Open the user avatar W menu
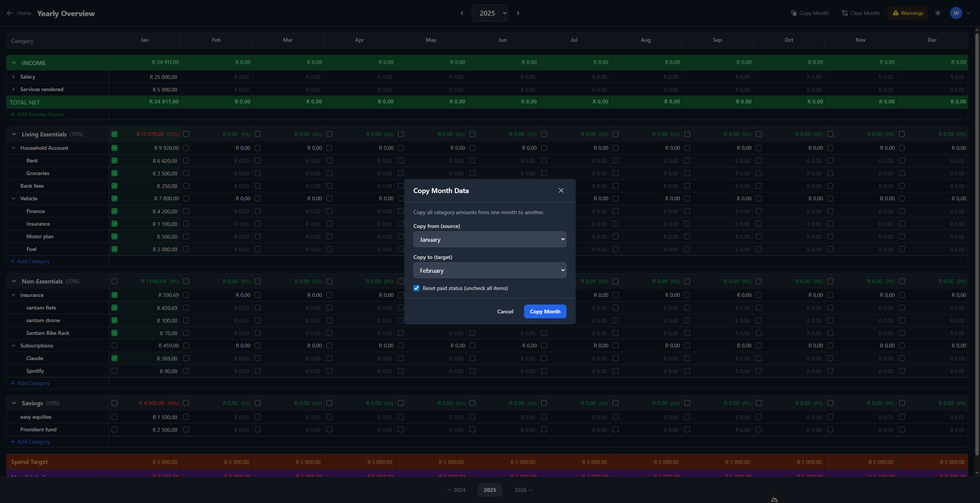 click(x=956, y=13)
